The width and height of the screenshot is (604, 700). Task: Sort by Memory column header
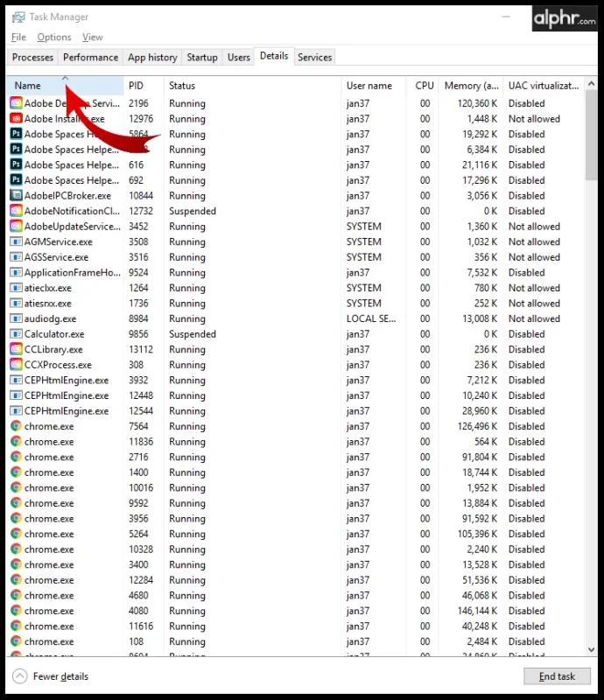pos(471,86)
